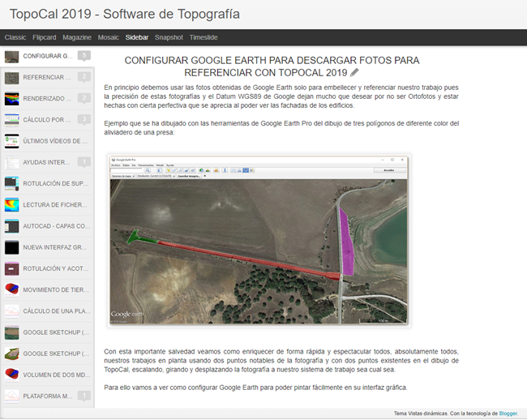527x420 pixels.
Task: Select sidebar post ROTULACIÓN DE SUP...
Action: pyautogui.click(x=47, y=183)
